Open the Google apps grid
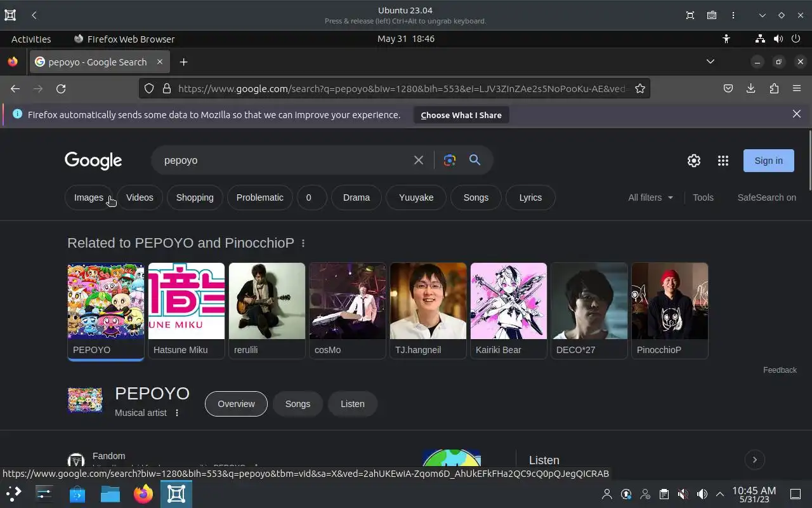This screenshot has height=508, width=812. click(x=723, y=161)
